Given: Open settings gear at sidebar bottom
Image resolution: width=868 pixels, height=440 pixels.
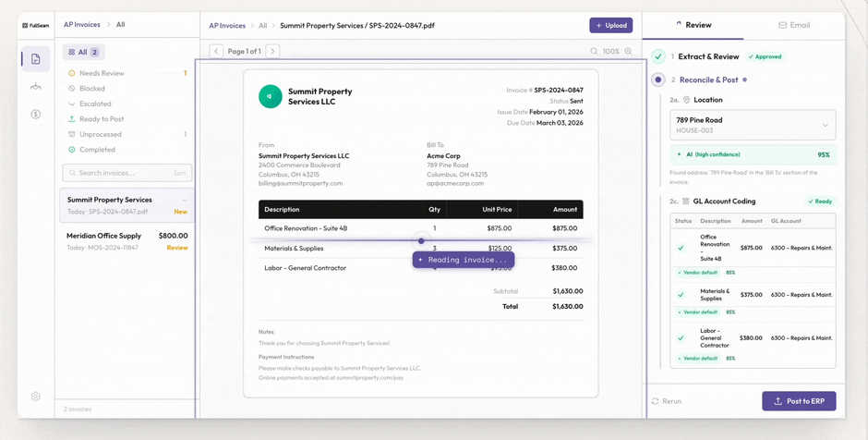Looking at the screenshot, I should tap(35, 397).
